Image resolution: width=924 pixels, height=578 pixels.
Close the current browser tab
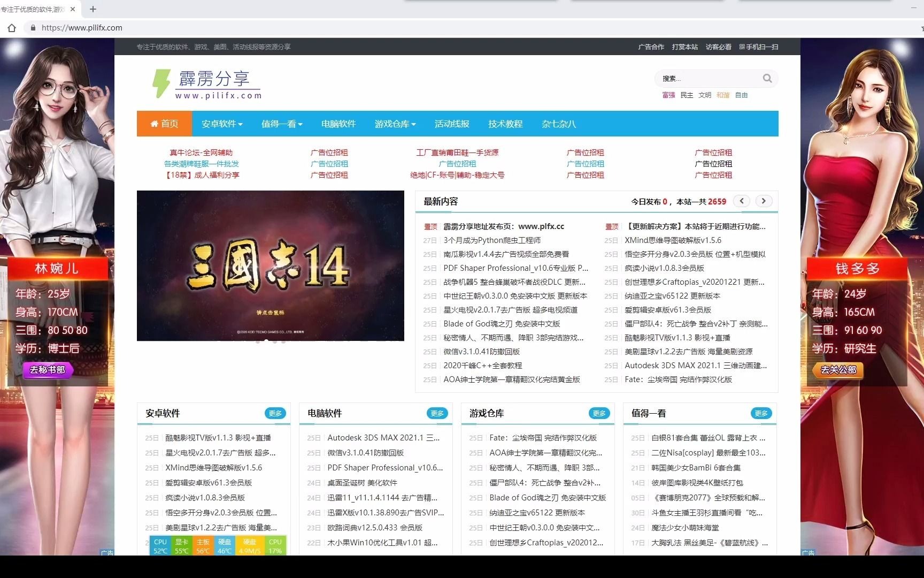coord(73,9)
